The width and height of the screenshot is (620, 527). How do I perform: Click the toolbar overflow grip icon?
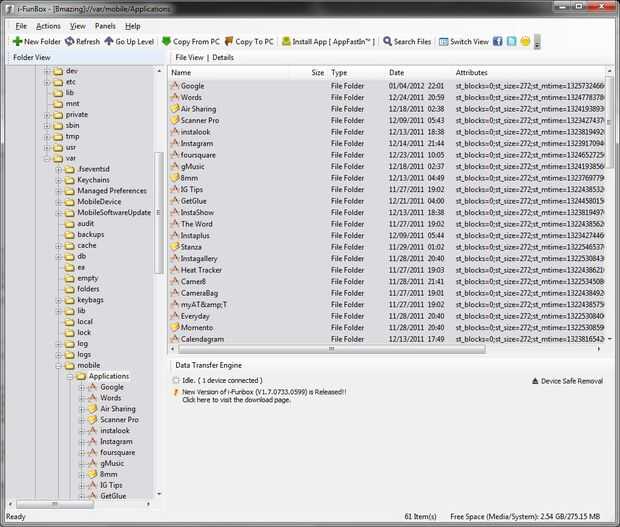[x=537, y=42]
